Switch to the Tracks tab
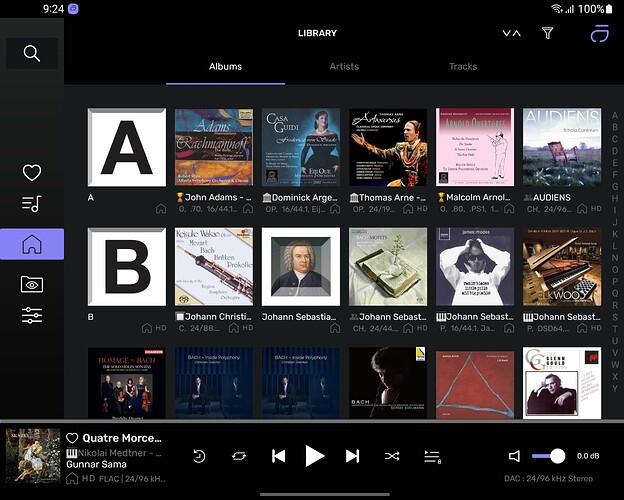 point(463,66)
